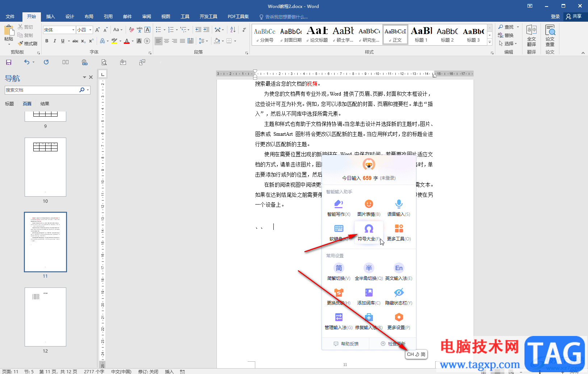Click the Full Text Translation (全文翻译) icon
The width and height of the screenshot is (588, 374).
532,35
